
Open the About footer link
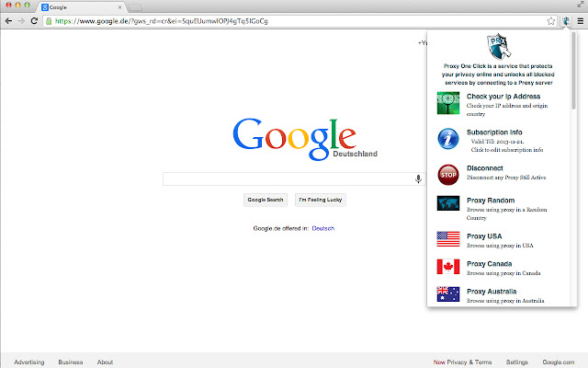point(105,362)
